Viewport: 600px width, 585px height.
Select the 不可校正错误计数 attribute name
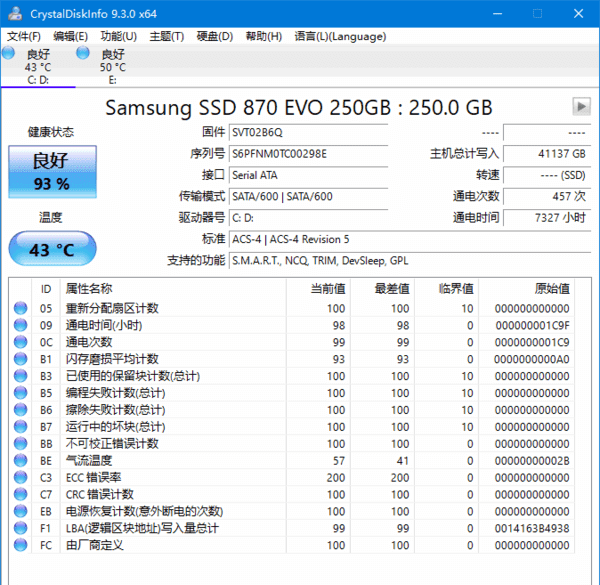[112, 444]
